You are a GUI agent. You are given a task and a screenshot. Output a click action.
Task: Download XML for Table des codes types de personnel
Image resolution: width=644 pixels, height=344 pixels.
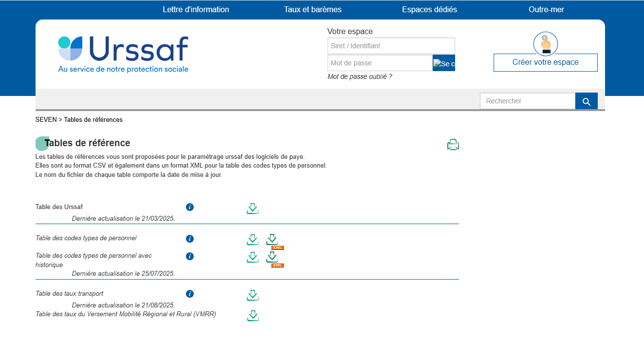[x=272, y=240]
